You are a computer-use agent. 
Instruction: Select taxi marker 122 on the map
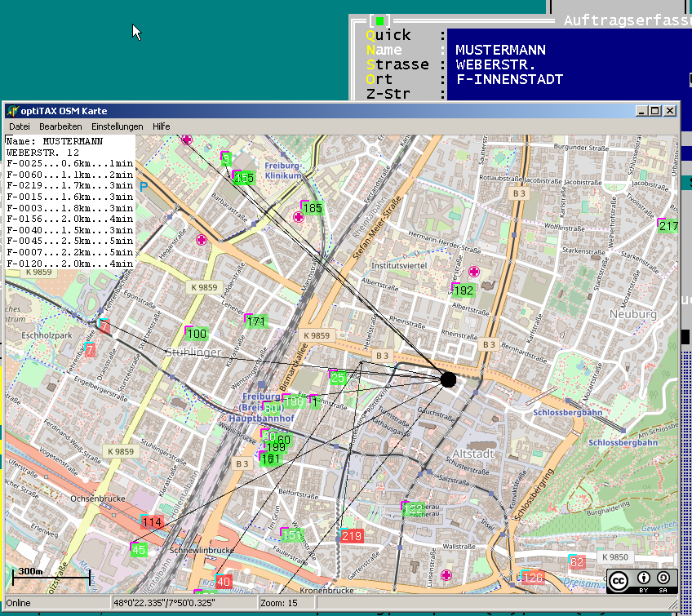(413, 509)
